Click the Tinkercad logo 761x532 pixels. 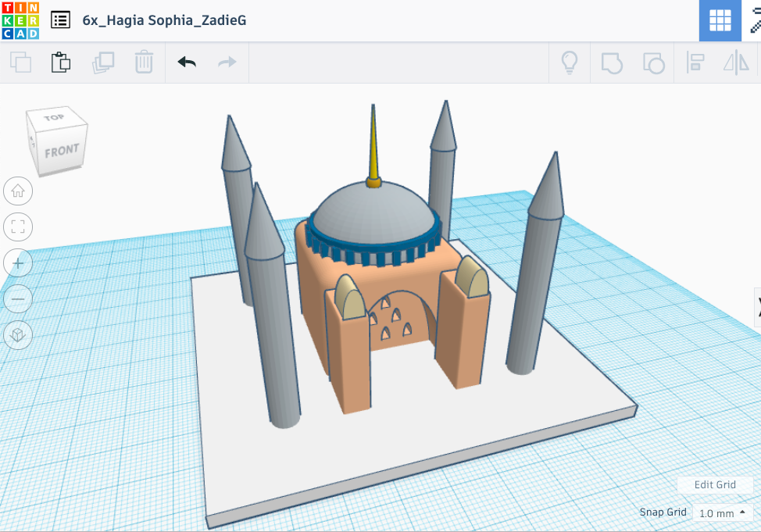click(x=20, y=20)
